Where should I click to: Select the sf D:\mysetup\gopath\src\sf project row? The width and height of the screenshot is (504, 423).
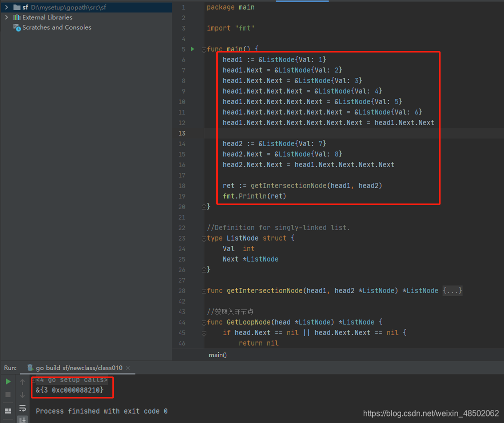(x=86, y=7)
